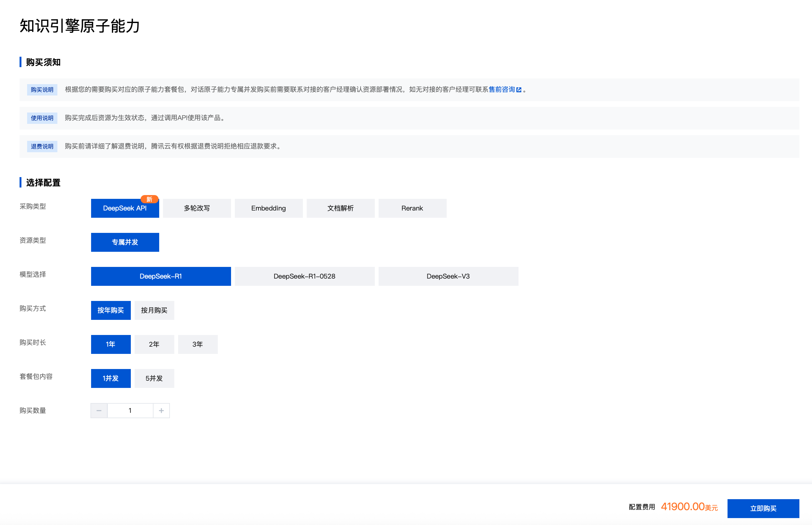Switch to Embedding purchase type

[268, 208]
